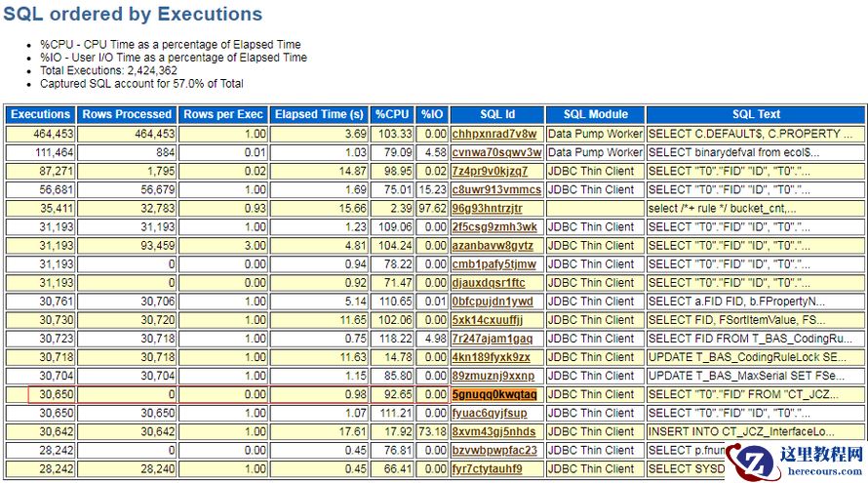
Task: Select the 'Total Executions: 2,424,362' bullet
Action: [x=108, y=70]
